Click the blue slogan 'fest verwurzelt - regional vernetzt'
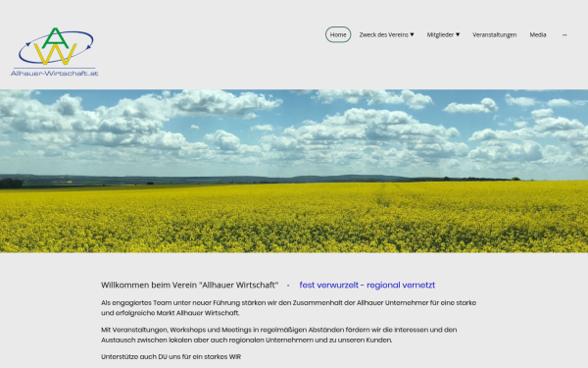 [367, 285]
